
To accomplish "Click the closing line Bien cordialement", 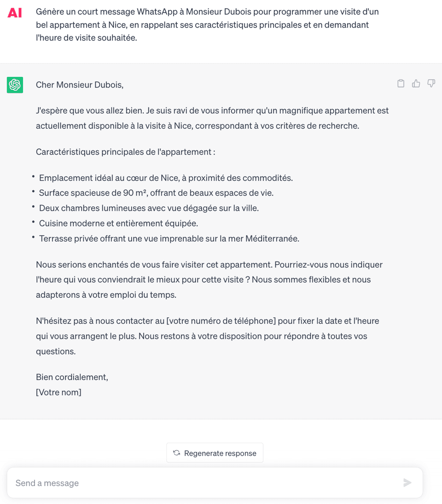I will [71, 377].
